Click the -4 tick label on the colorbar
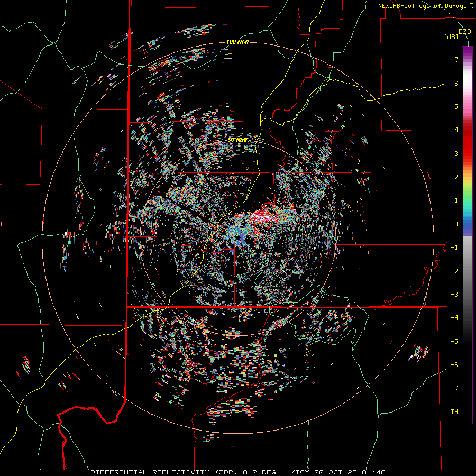The image size is (476, 476). (x=454, y=317)
